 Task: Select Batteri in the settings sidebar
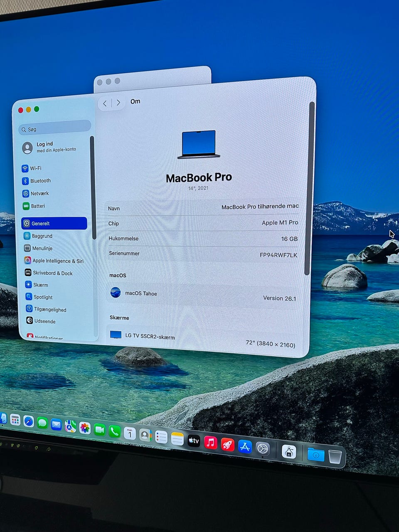tap(34, 206)
